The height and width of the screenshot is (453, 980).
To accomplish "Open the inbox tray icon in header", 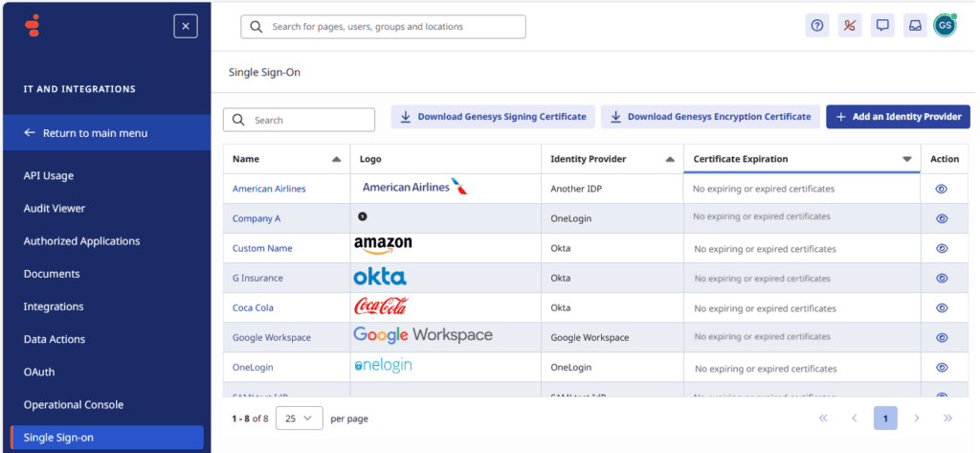I will (x=914, y=26).
